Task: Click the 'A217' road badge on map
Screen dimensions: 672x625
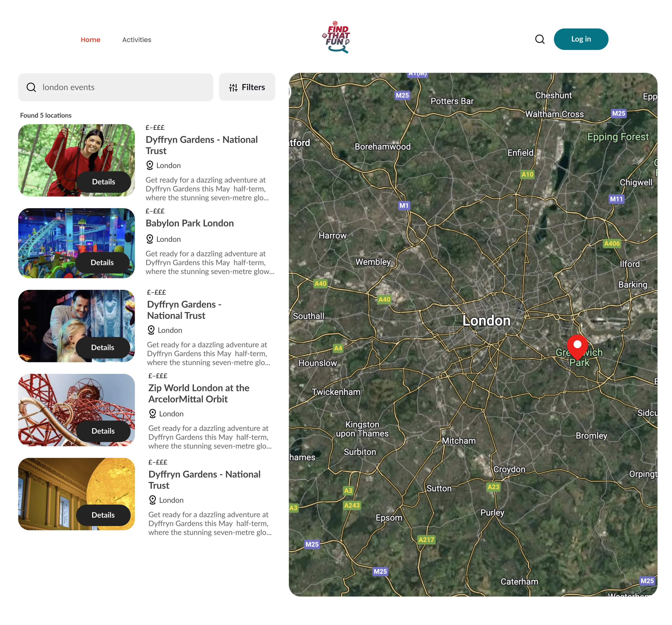Action: (426, 540)
